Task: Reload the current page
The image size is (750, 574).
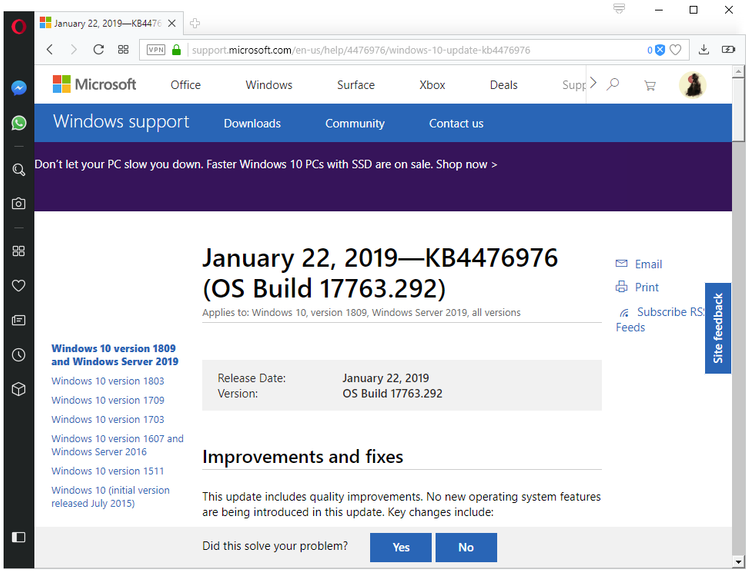Action: point(99,49)
